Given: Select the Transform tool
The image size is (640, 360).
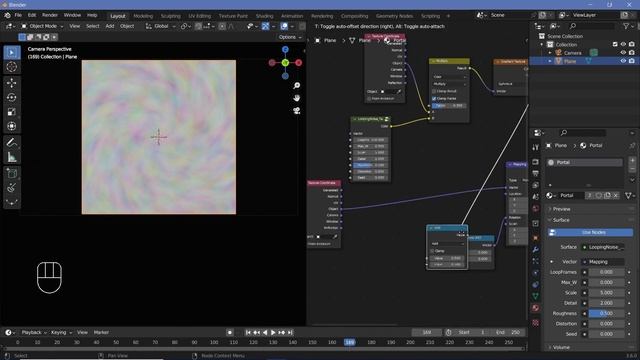Looking at the screenshot, I should (x=11, y=126).
